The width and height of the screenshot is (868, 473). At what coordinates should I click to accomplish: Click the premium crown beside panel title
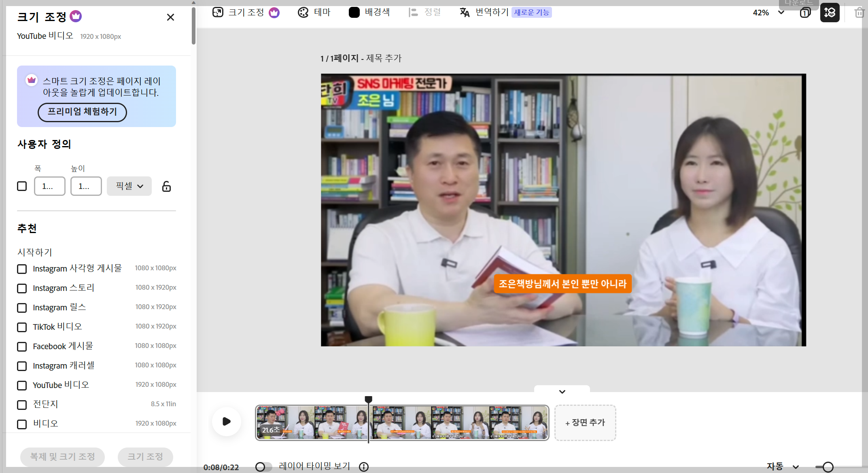tap(76, 16)
